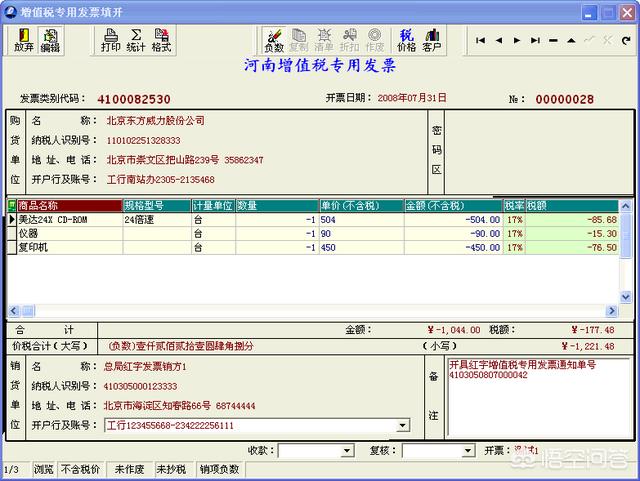Toggle the 负数 (negative invoice) button

(273, 40)
